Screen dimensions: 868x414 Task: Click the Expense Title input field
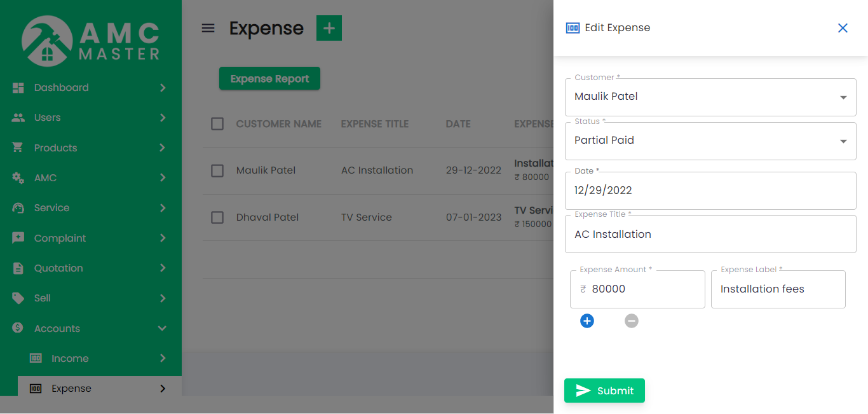(x=710, y=235)
